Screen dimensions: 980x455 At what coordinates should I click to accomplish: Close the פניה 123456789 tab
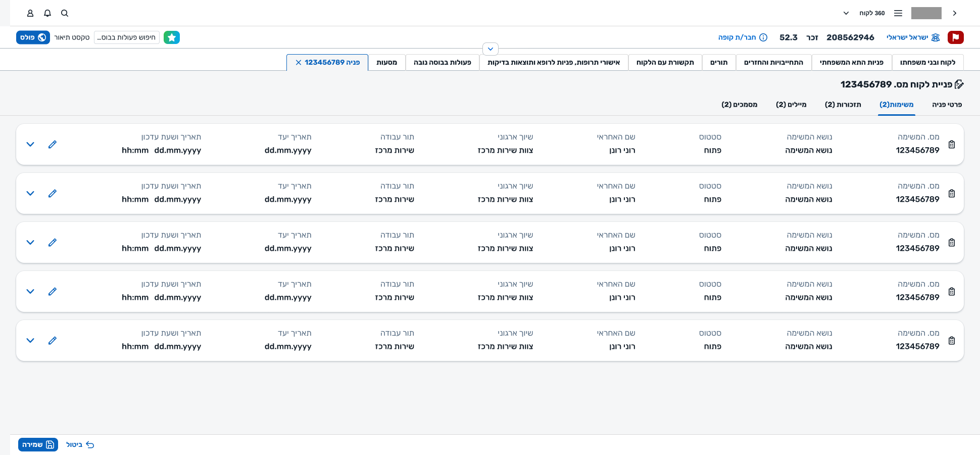pos(299,63)
